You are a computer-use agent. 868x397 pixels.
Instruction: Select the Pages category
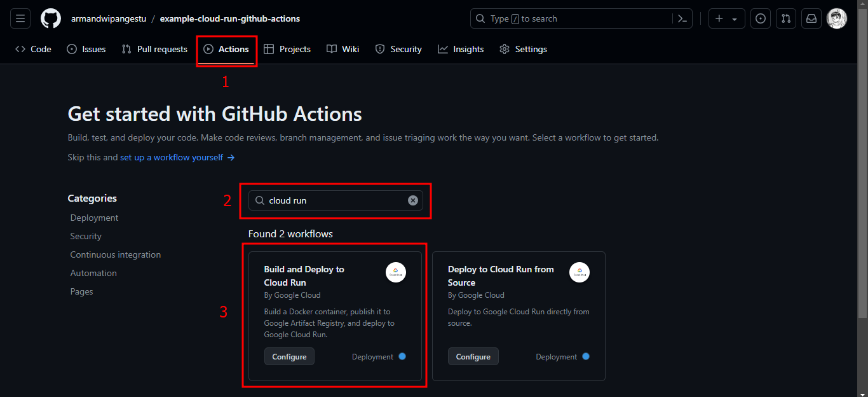81,291
